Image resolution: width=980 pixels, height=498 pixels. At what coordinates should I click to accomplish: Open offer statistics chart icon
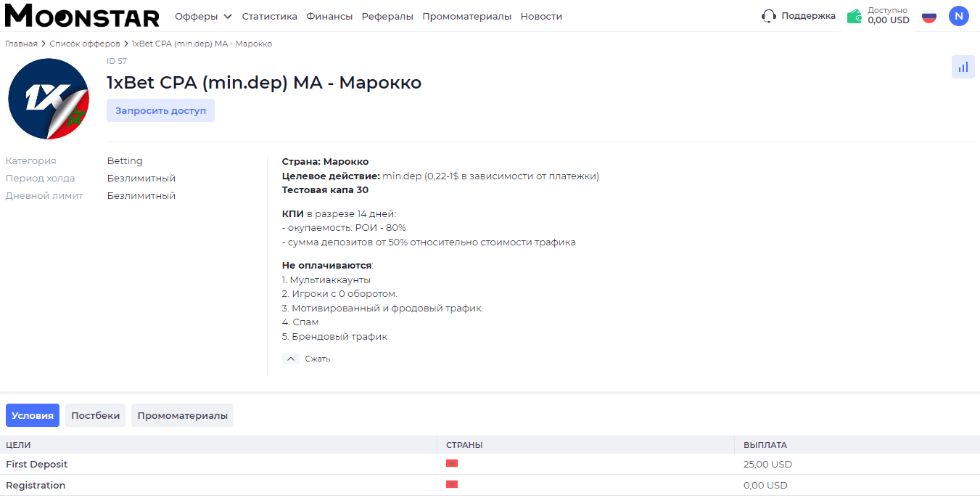[963, 67]
